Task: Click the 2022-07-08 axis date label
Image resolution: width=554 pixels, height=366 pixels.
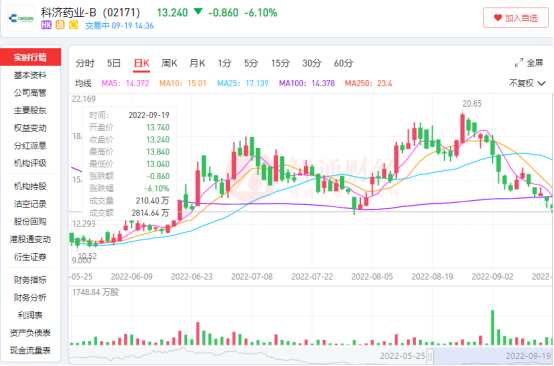Action: point(252,276)
